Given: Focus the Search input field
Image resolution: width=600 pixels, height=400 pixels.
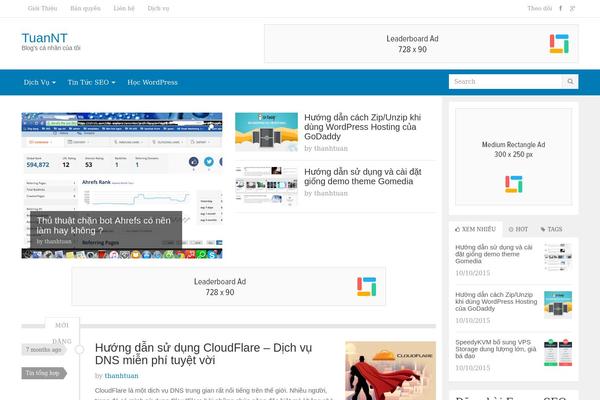Looking at the screenshot, I should tap(505, 82).
